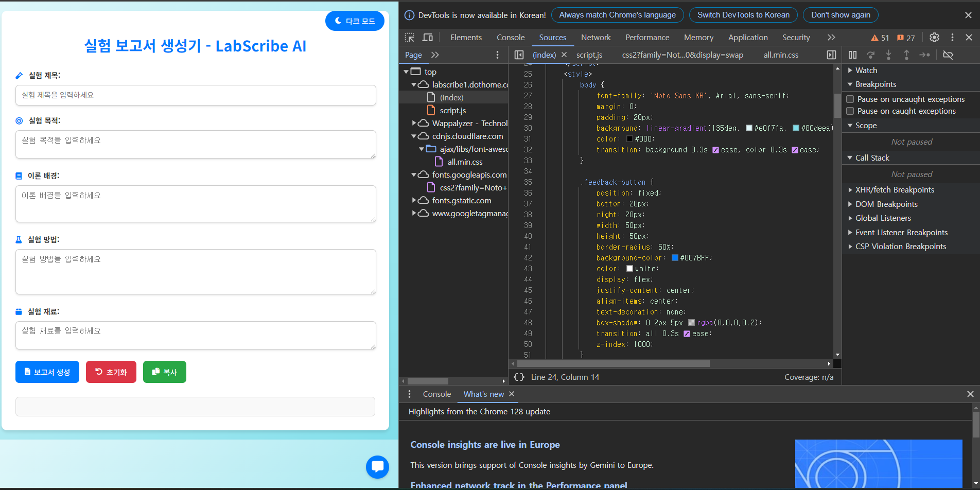This screenshot has height=490, width=980.
Task: Focus the 실험 제목 input field
Action: pos(196,95)
